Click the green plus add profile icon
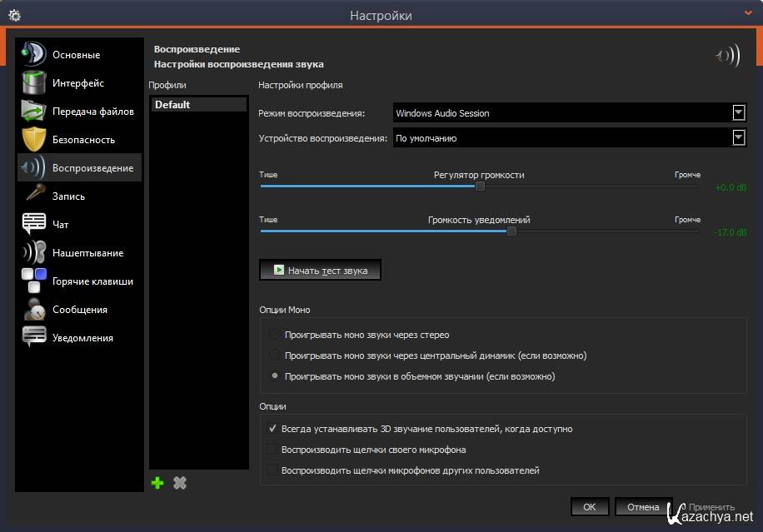The image size is (763, 532). (x=157, y=483)
